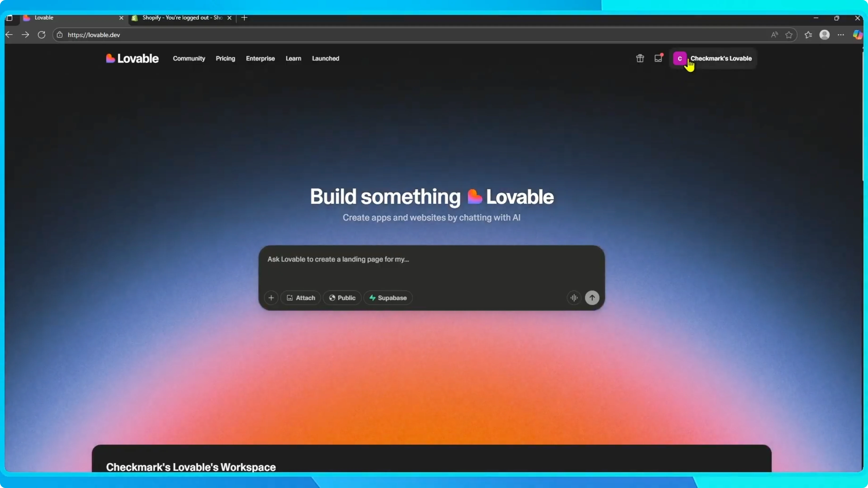This screenshot has width=868, height=488.
Task: View site info lock icon
Action: pos(60,35)
